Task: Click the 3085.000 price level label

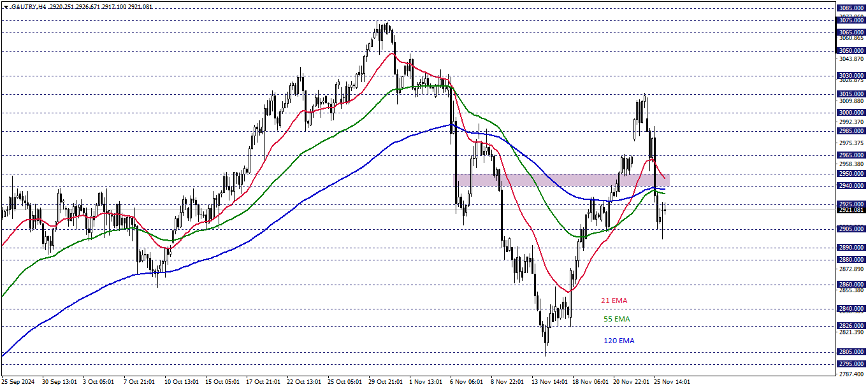Action: 851,8
